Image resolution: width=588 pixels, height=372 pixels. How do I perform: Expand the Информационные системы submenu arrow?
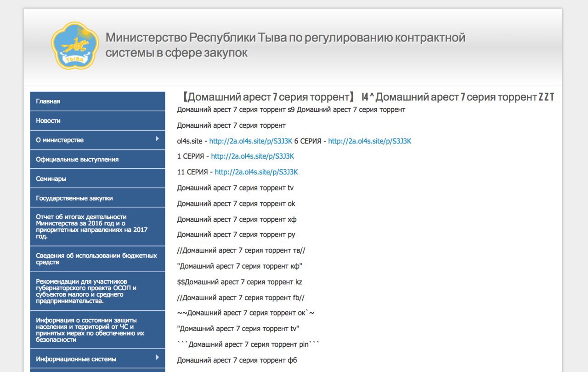pos(158,357)
